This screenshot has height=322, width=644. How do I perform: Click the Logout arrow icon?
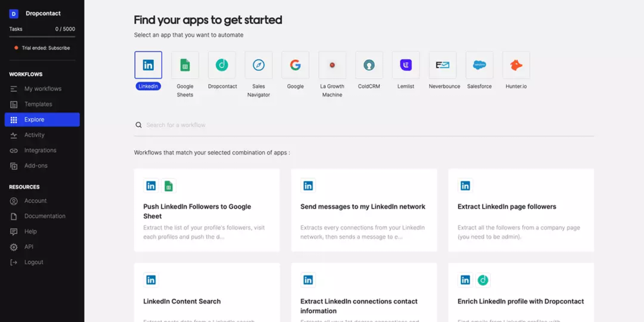[14, 263]
